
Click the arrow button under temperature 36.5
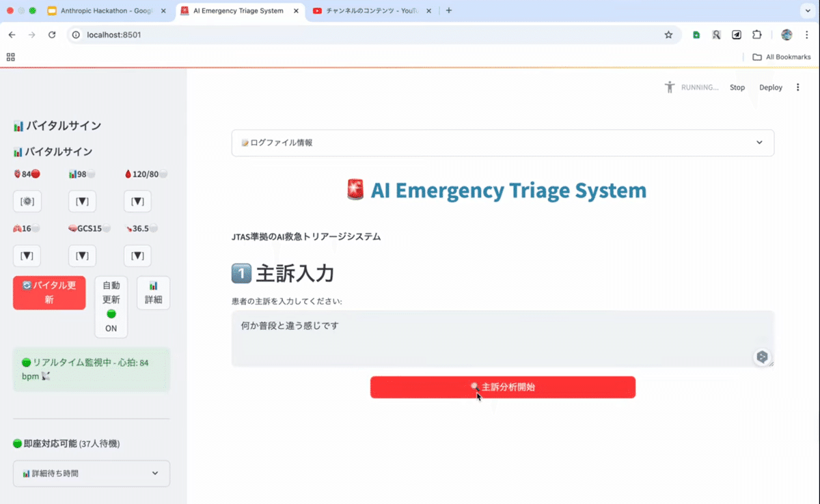coord(137,255)
